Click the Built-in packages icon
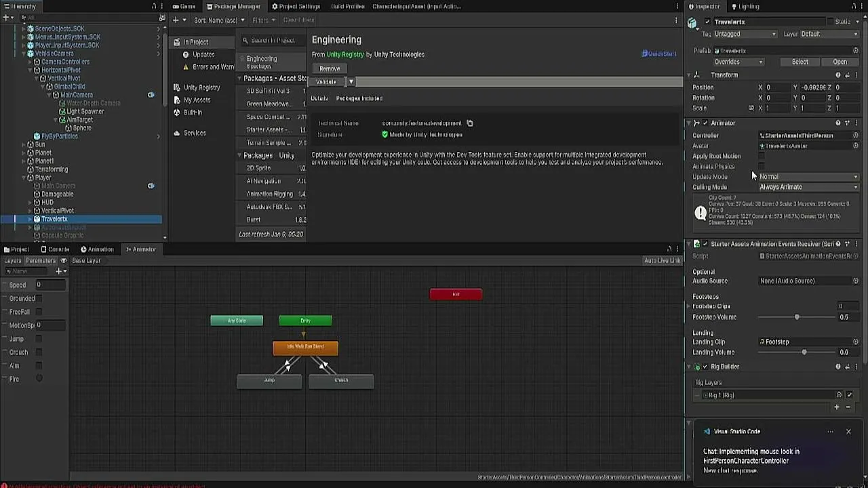The height and width of the screenshot is (488, 868). click(176, 113)
